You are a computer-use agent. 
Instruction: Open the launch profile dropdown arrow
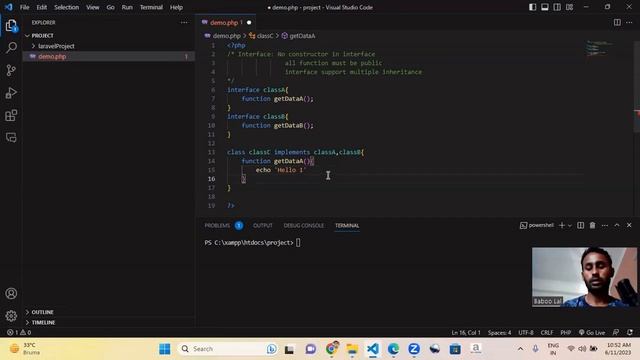coord(570,225)
